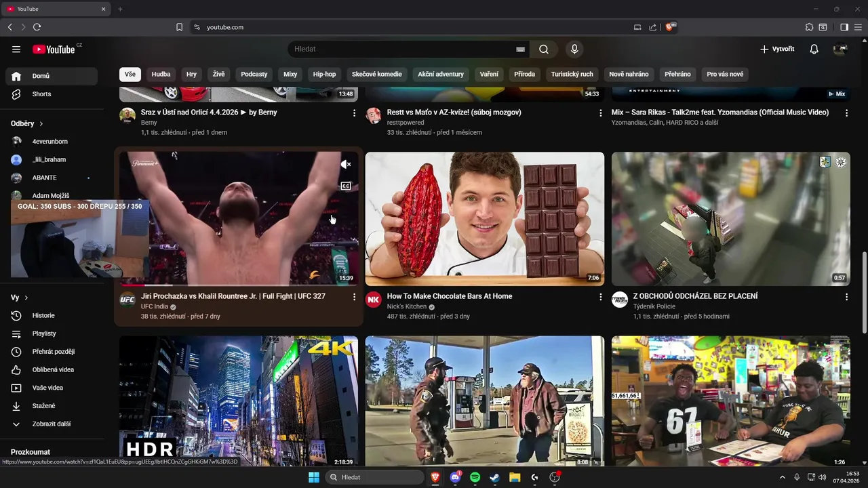Select the Hip-hop filter chip
This screenshot has width=868, height=488.
point(324,74)
